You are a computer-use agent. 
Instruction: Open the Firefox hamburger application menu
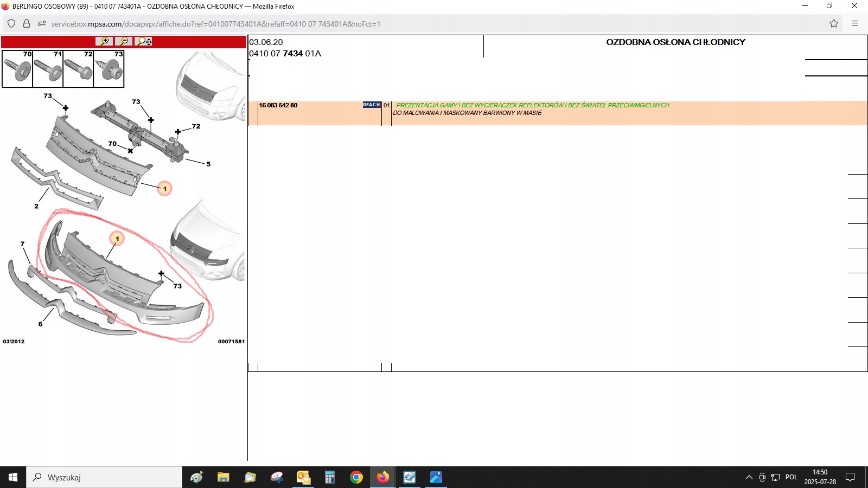click(855, 23)
